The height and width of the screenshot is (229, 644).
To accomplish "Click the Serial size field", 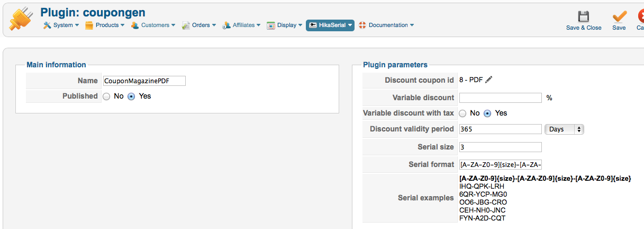I will pos(500,147).
